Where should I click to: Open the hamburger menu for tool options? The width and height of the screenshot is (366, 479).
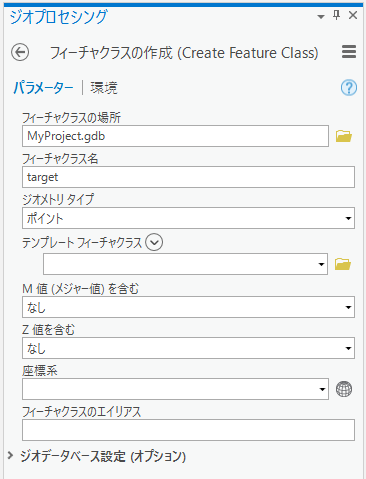click(x=349, y=52)
